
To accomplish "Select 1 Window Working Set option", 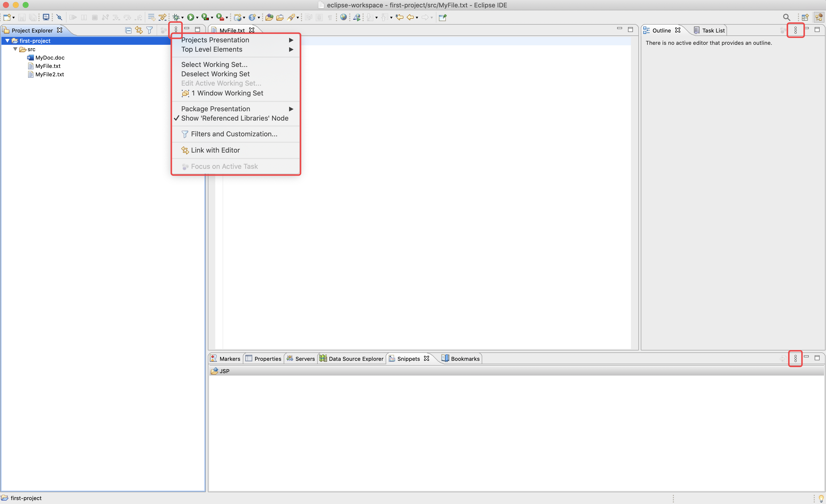I will pos(235,93).
